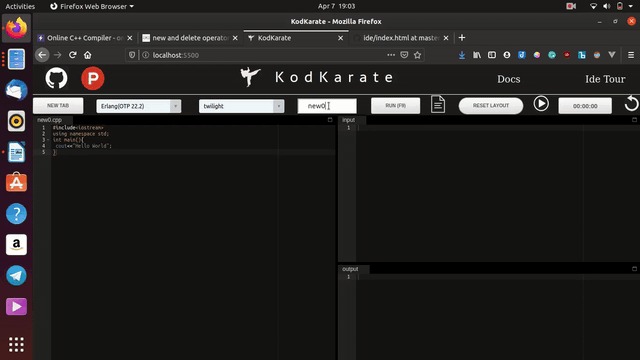Click the twilight dropdown arrow

coord(278,106)
